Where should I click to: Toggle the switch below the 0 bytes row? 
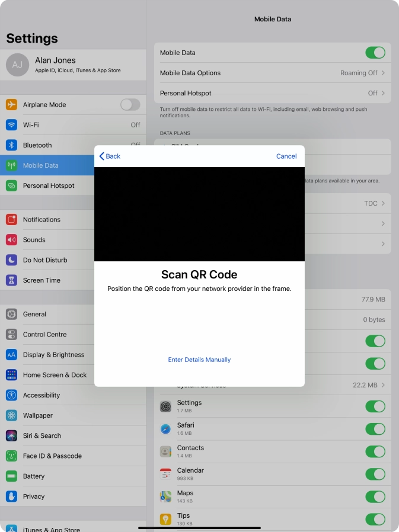click(375, 341)
